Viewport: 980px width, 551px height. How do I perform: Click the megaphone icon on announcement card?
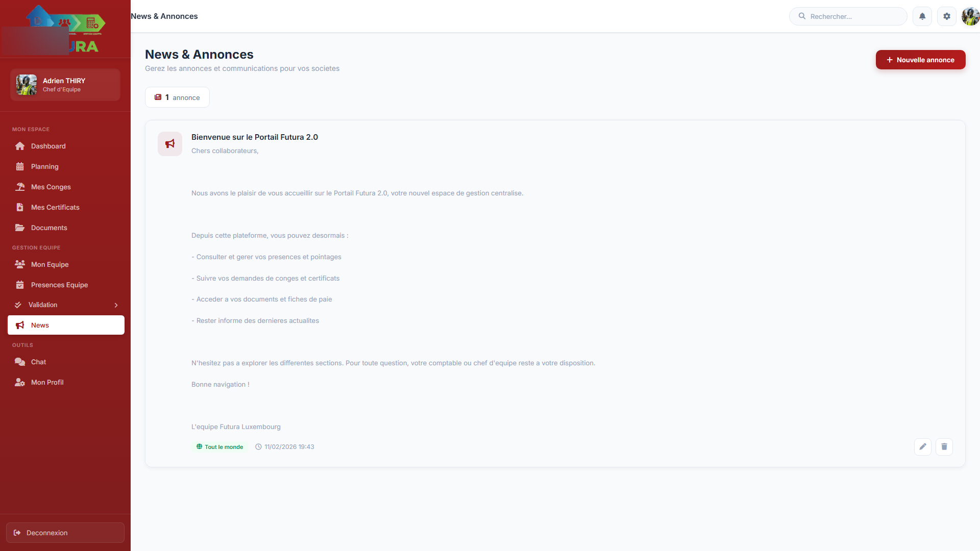170,144
